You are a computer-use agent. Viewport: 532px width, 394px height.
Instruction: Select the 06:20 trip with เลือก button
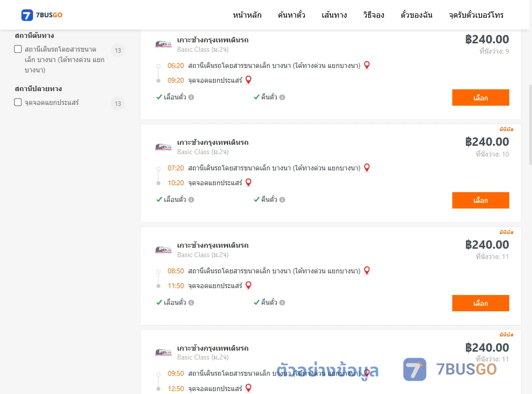pos(480,98)
